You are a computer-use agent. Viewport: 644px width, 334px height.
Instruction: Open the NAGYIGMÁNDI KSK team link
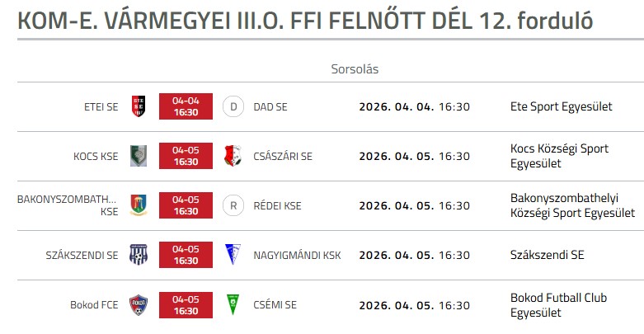click(297, 255)
